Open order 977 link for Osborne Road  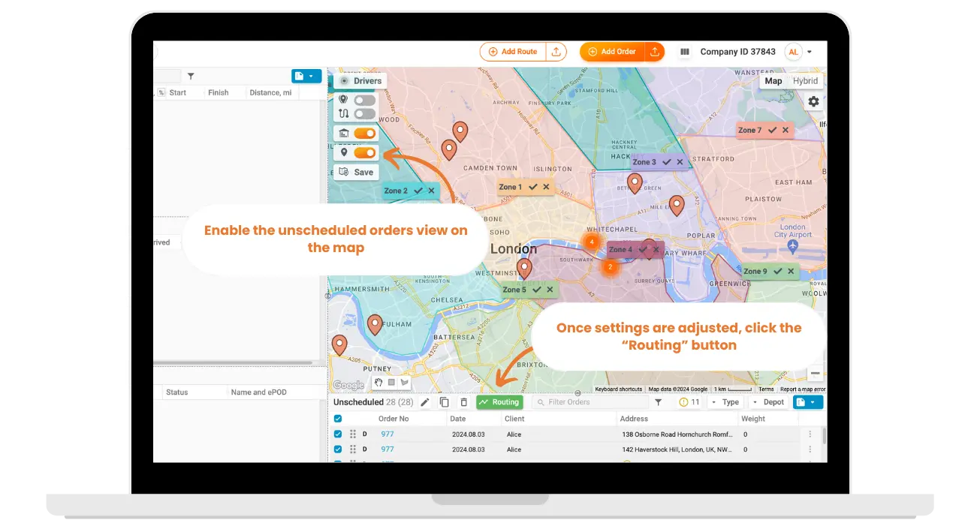click(387, 434)
